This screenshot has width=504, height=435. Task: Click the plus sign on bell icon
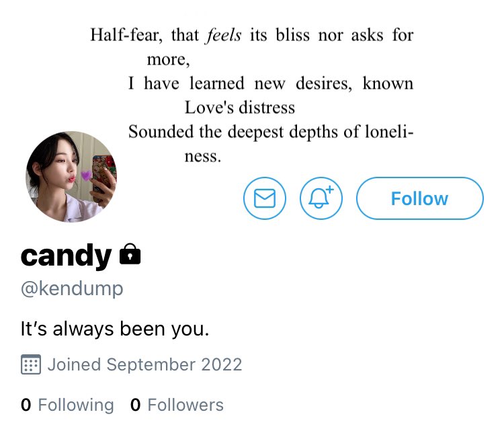[330, 190]
